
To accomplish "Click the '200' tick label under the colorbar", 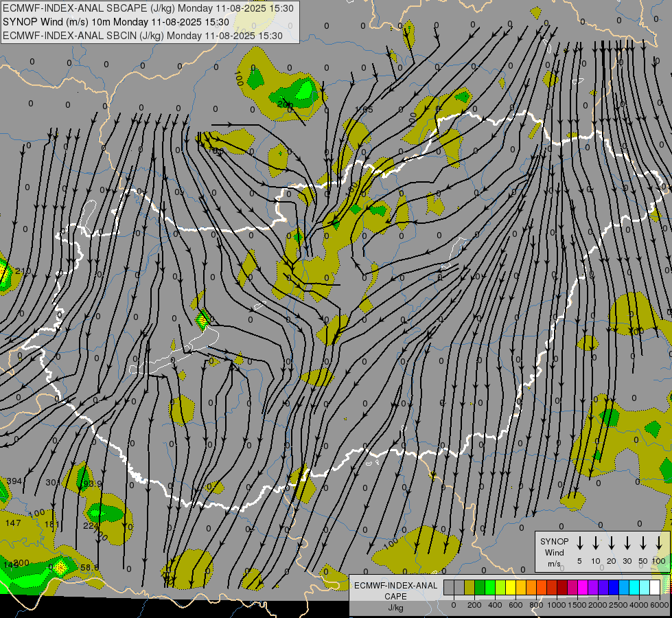I will (x=474, y=605).
